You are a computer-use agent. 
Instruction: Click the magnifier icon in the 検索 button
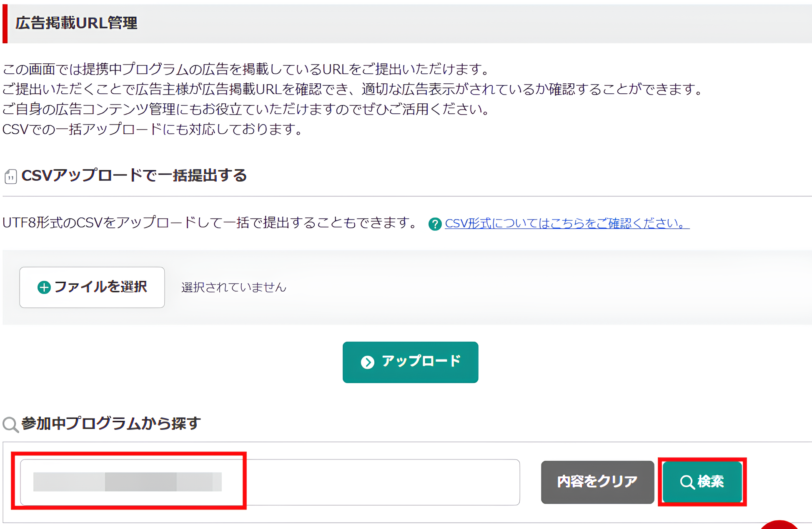point(687,482)
